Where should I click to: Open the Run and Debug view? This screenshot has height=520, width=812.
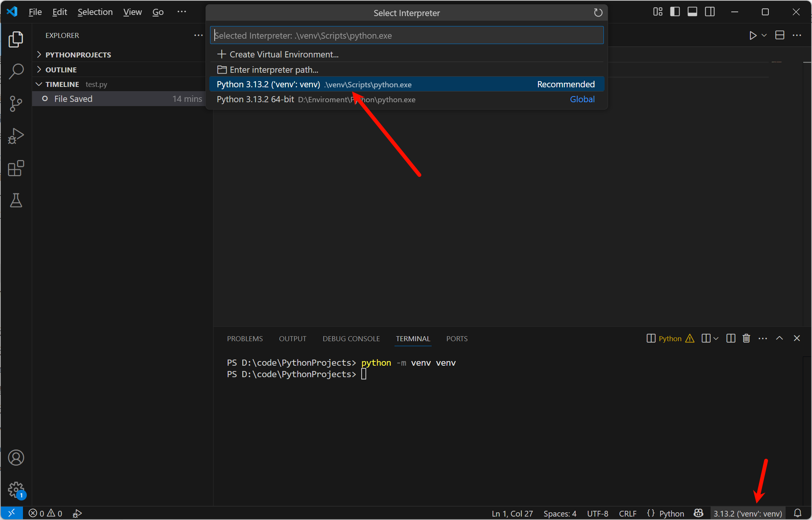point(16,136)
